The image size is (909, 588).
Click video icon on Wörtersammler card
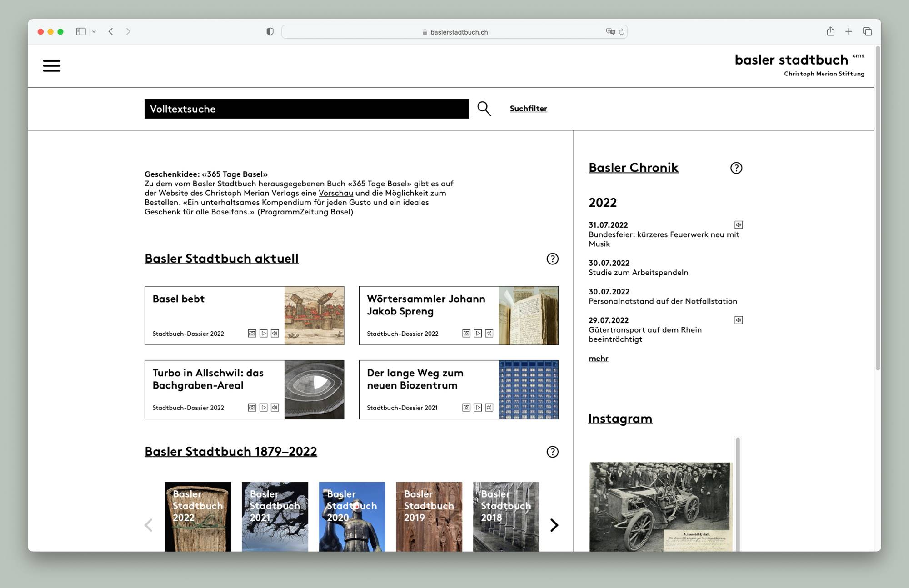[x=478, y=334]
